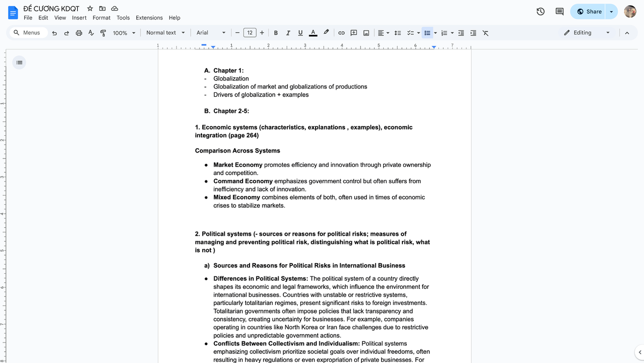The image size is (644, 363).
Task: Insert a link
Action: click(340, 32)
